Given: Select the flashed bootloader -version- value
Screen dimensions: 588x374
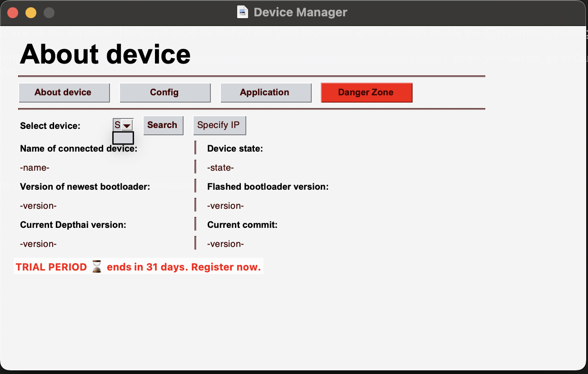Looking at the screenshot, I should 225,206.
